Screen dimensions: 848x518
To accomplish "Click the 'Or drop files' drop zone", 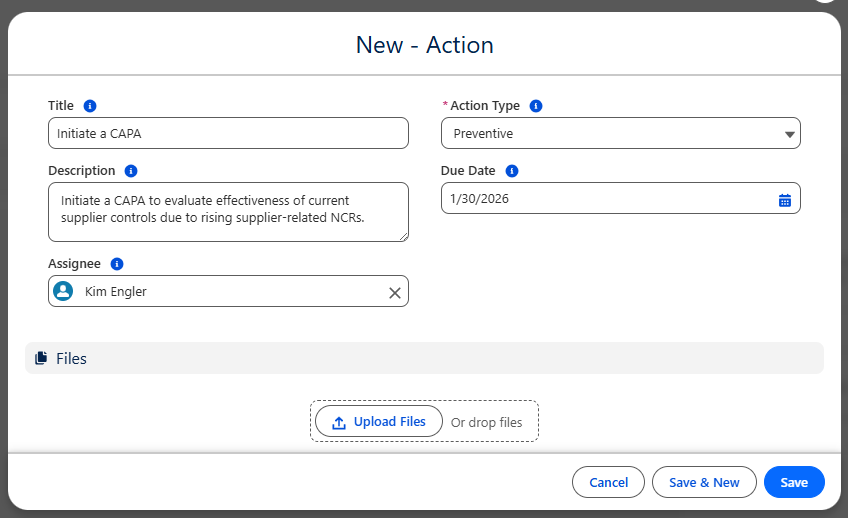I will (x=487, y=423).
